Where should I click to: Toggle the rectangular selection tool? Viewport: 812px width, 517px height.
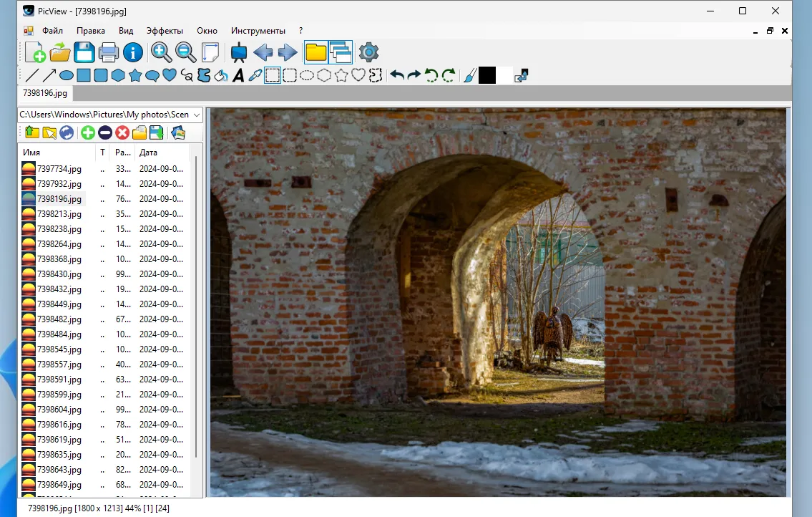click(x=273, y=75)
